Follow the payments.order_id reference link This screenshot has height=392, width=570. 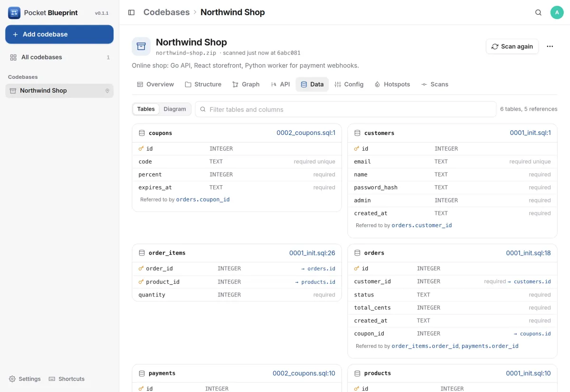(490, 346)
